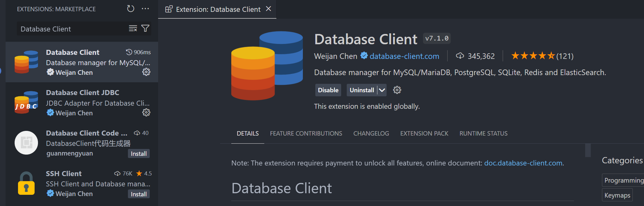The image size is (644, 206).
Task: Select the Database Client JDBC icon
Action: pos(26,102)
